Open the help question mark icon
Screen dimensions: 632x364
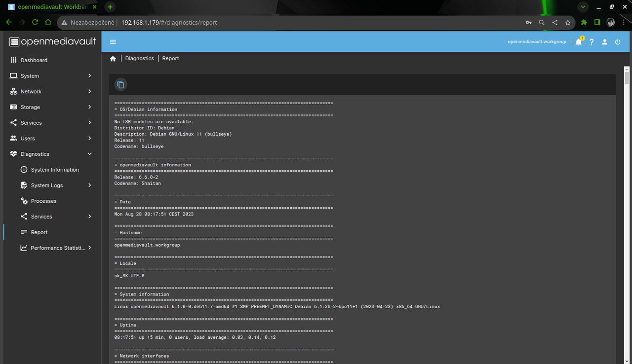(x=592, y=42)
